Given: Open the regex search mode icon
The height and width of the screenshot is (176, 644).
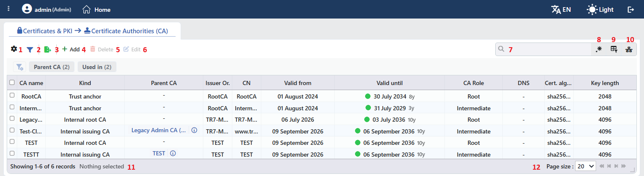Looking at the screenshot, I should (x=599, y=49).
